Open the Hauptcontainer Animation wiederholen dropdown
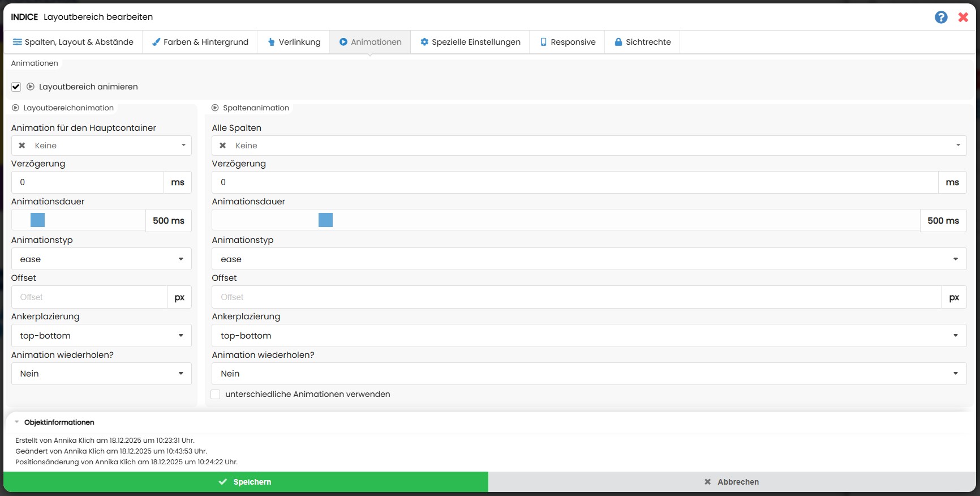The image size is (980, 496). [101, 374]
